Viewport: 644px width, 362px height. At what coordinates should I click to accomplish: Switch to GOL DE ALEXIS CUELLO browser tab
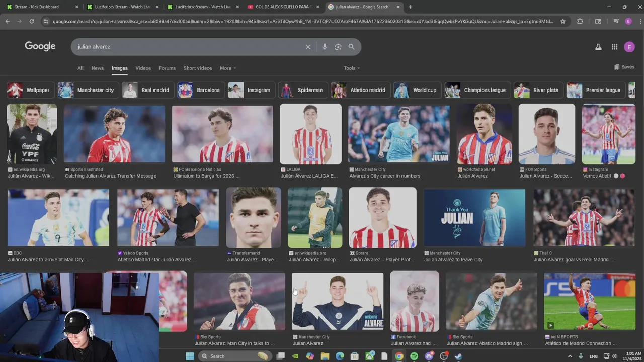[x=284, y=7]
